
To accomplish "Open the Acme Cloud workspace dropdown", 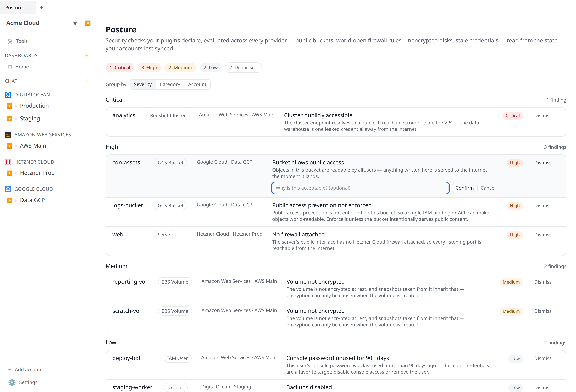I will 75,23.
